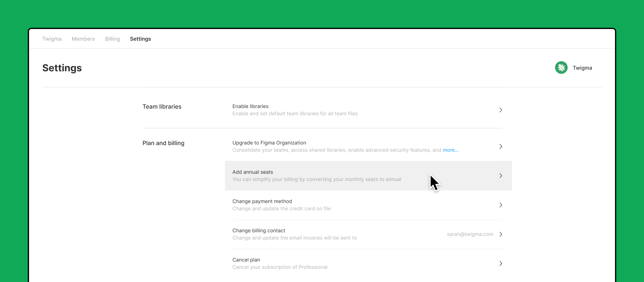Open Upgrade to Figma Organization chevron

(x=501, y=146)
